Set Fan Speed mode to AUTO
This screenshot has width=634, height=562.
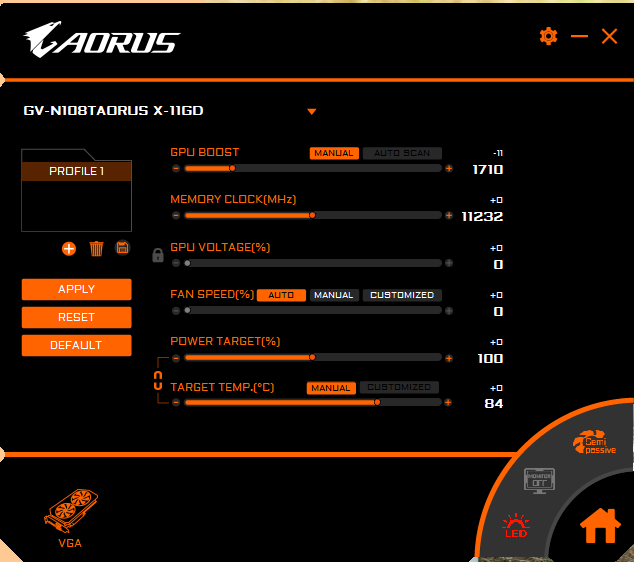281,295
